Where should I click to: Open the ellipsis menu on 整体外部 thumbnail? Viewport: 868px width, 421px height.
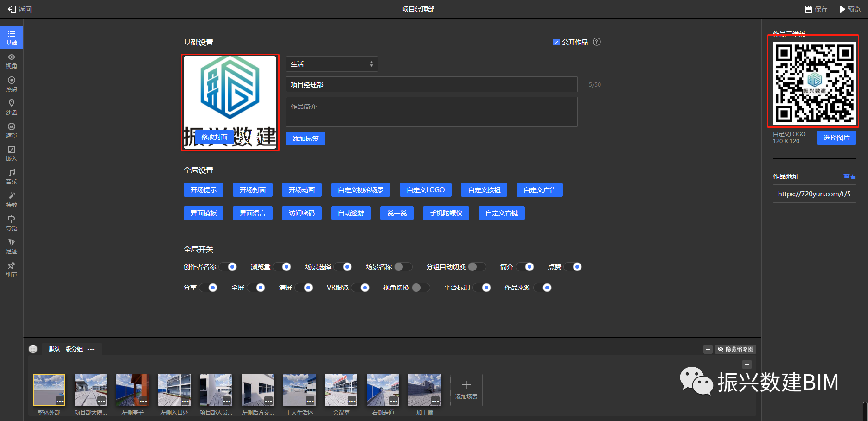click(60, 401)
